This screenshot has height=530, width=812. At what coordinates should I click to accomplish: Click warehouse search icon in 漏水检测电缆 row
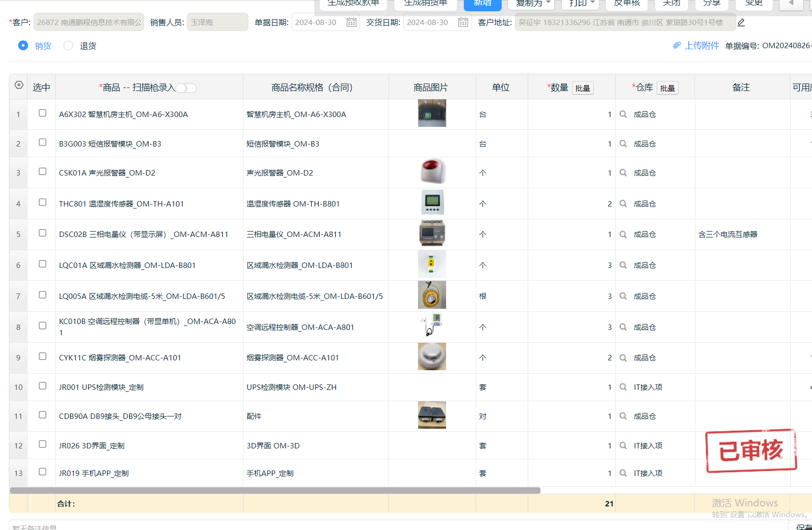pyautogui.click(x=623, y=296)
